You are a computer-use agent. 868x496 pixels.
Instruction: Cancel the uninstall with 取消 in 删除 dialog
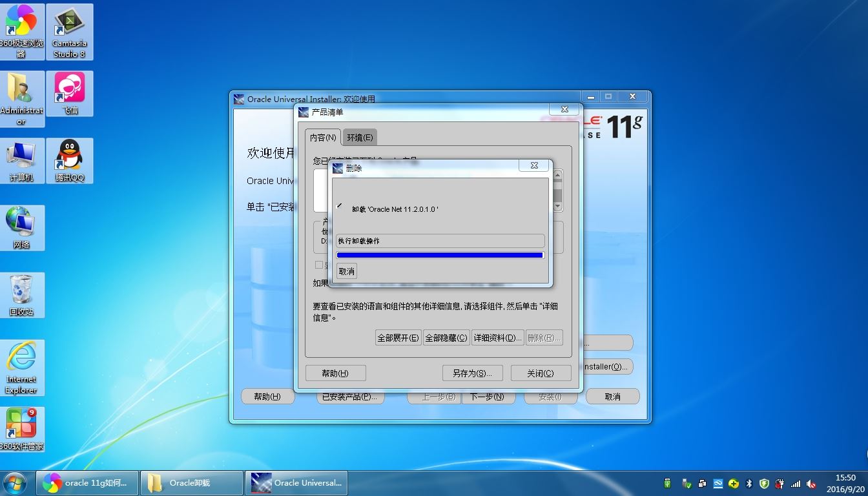point(347,271)
